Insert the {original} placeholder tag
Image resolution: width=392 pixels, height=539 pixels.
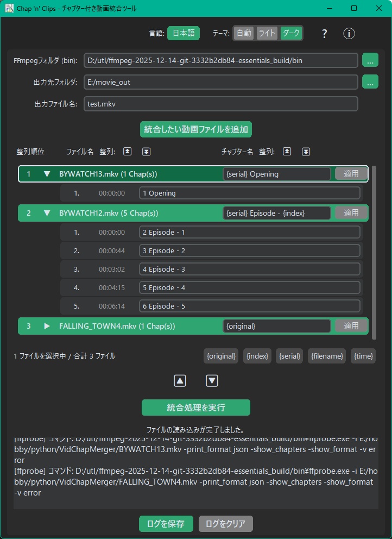222,356
